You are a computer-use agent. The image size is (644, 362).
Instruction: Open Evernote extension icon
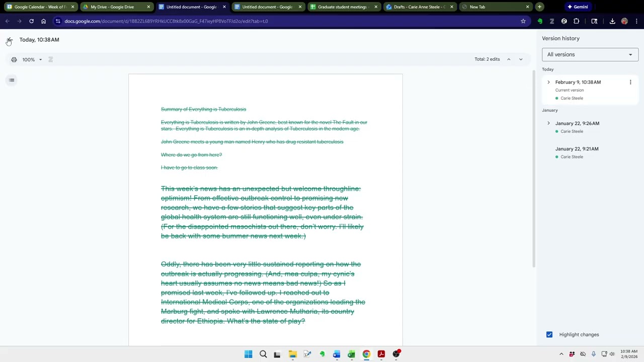pyautogui.click(x=540, y=21)
